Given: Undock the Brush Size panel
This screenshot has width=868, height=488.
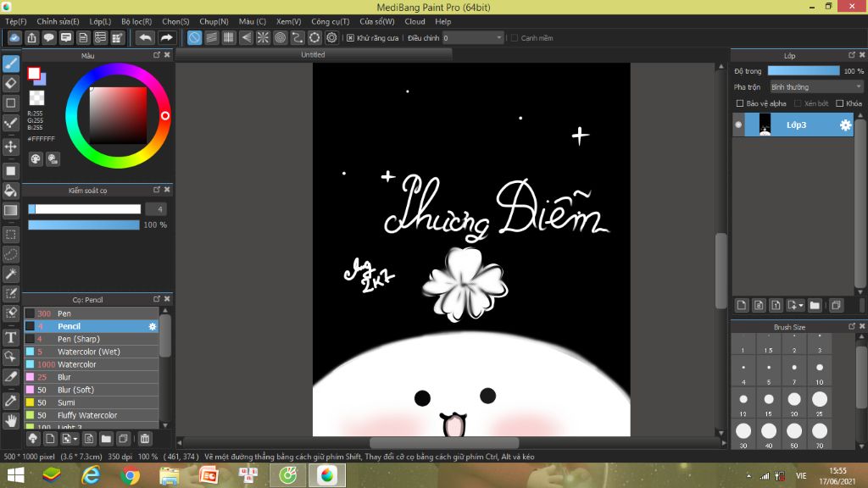Looking at the screenshot, I should click(x=852, y=326).
